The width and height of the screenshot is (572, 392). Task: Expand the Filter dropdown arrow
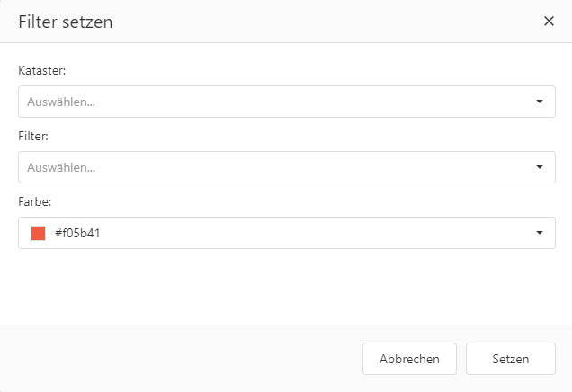[x=540, y=167]
